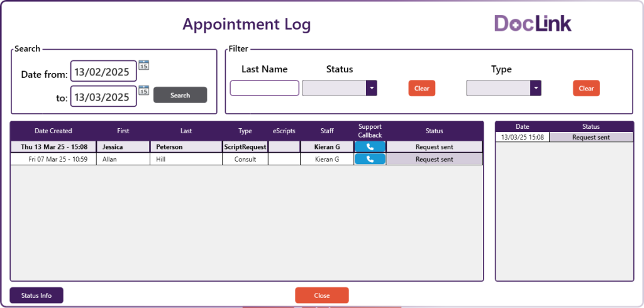
Task: Call back Allan Hill via phone icon
Action: click(x=370, y=159)
